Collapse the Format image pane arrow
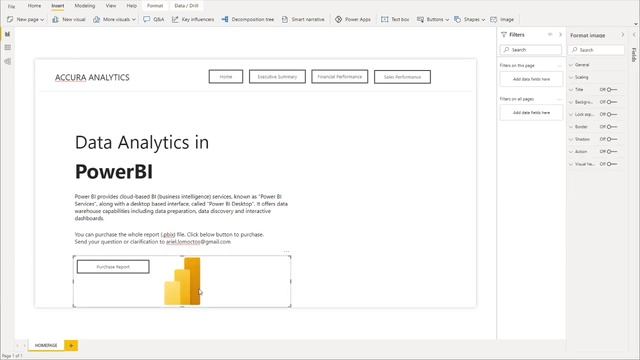Screen dimensions: 640x360 tap(623, 35)
